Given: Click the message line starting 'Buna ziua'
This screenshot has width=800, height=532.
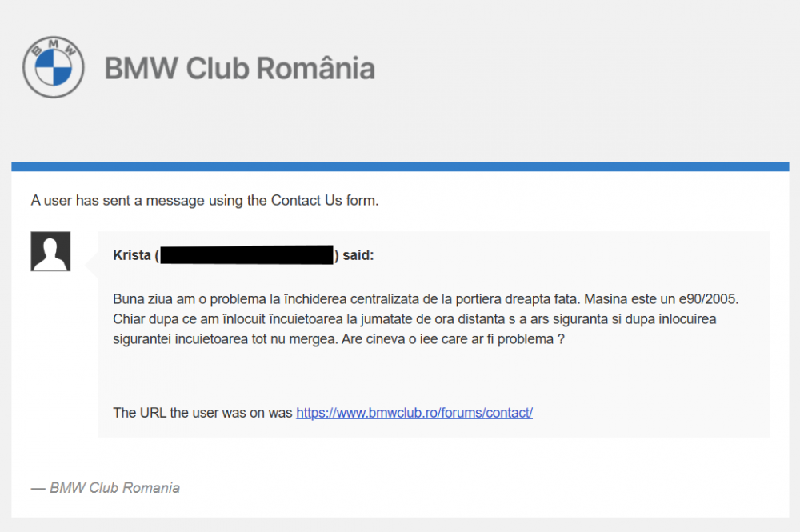Looking at the screenshot, I should coord(426,299).
